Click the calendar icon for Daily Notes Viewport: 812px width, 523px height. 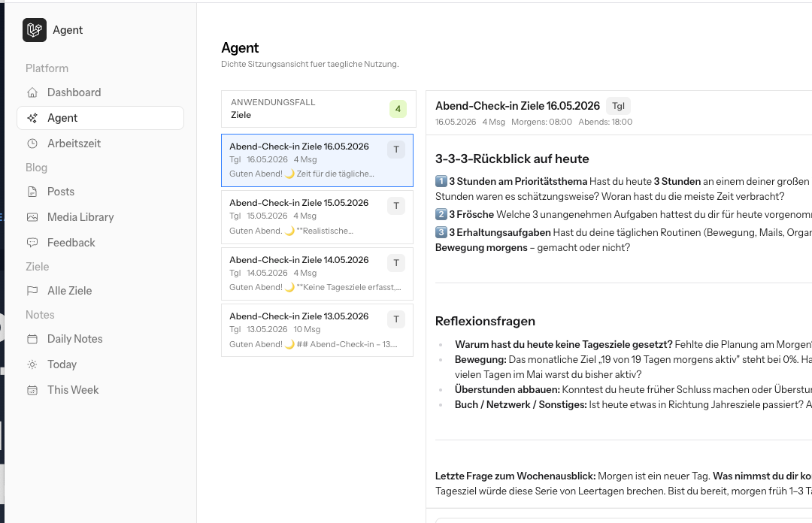click(x=32, y=339)
